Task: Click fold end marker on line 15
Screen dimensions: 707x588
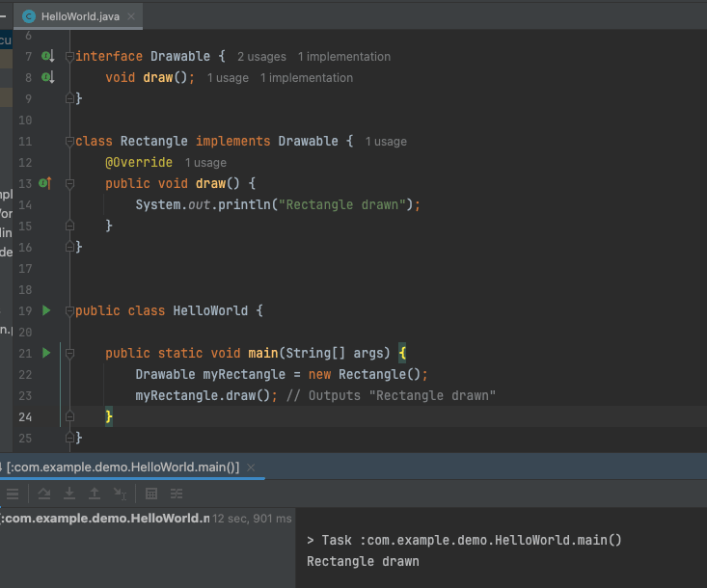Action: tap(69, 226)
